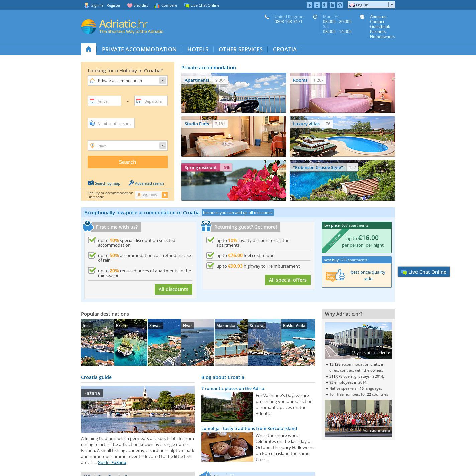The width and height of the screenshot is (476, 476).
Task: Click the Sign in user icon
Action: [x=87, y=5]
